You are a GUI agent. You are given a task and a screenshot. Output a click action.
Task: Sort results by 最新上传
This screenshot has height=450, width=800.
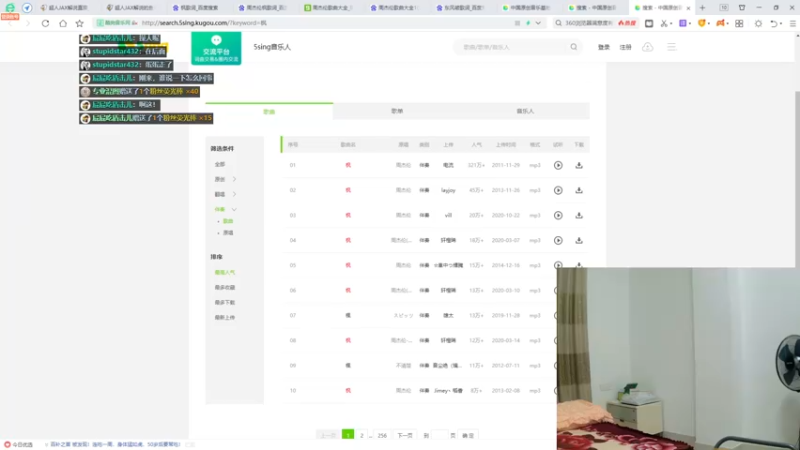(225, 317)
